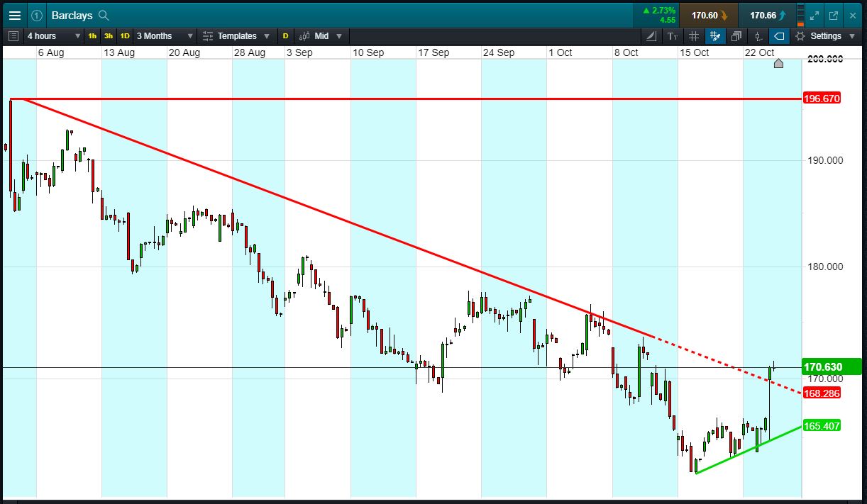Select the text annotation tool

coord(673,35)
